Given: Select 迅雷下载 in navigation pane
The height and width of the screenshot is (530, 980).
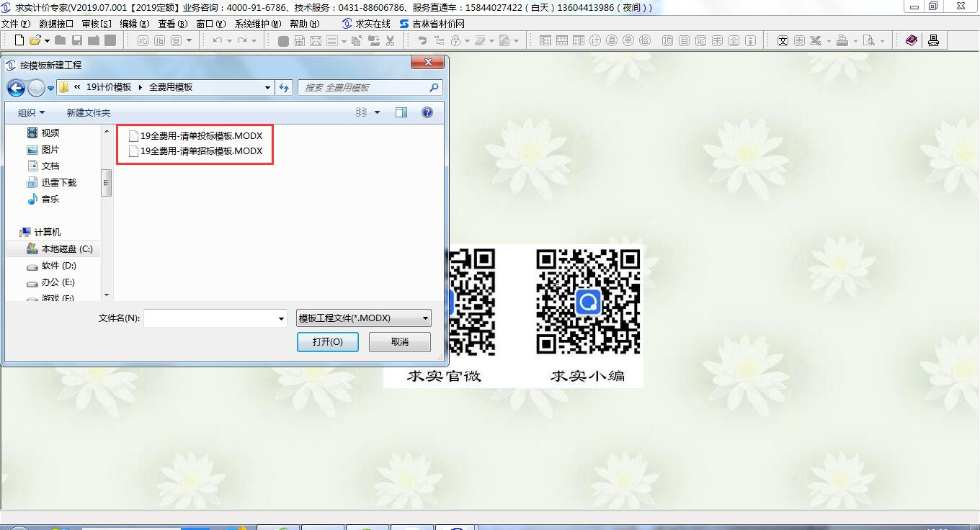Looking at the screenshot, I should (51, 183).
